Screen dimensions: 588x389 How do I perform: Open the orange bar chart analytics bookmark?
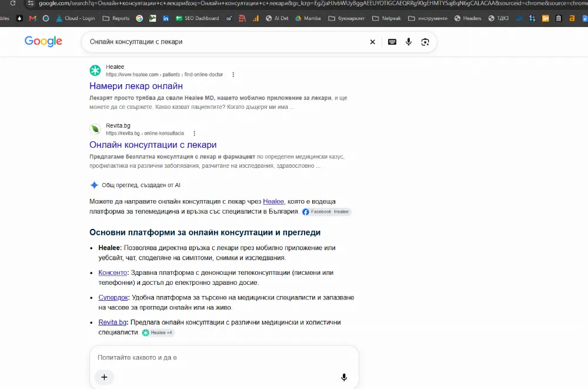(x=256, y=18)
